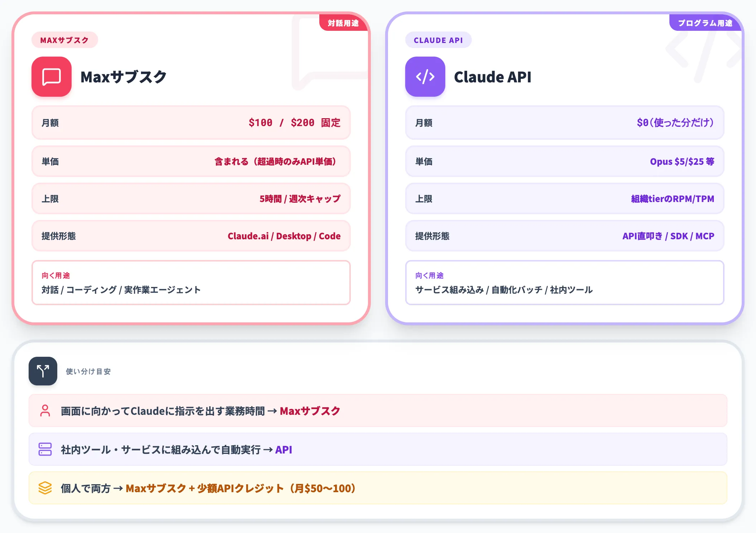Viewport: 756px width, 533px height.
Task: Click the プログラム用途 corner badge
Action: tap(705, 23)
